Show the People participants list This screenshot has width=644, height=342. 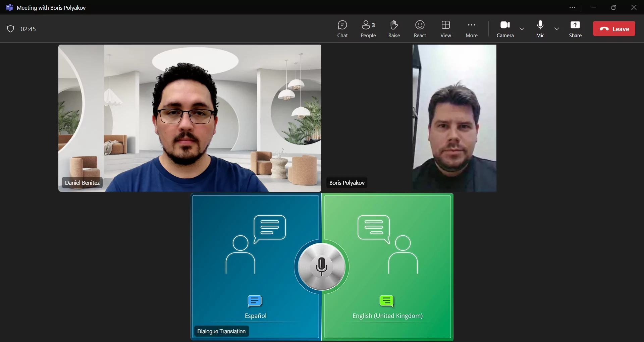(x=368, y=29)
